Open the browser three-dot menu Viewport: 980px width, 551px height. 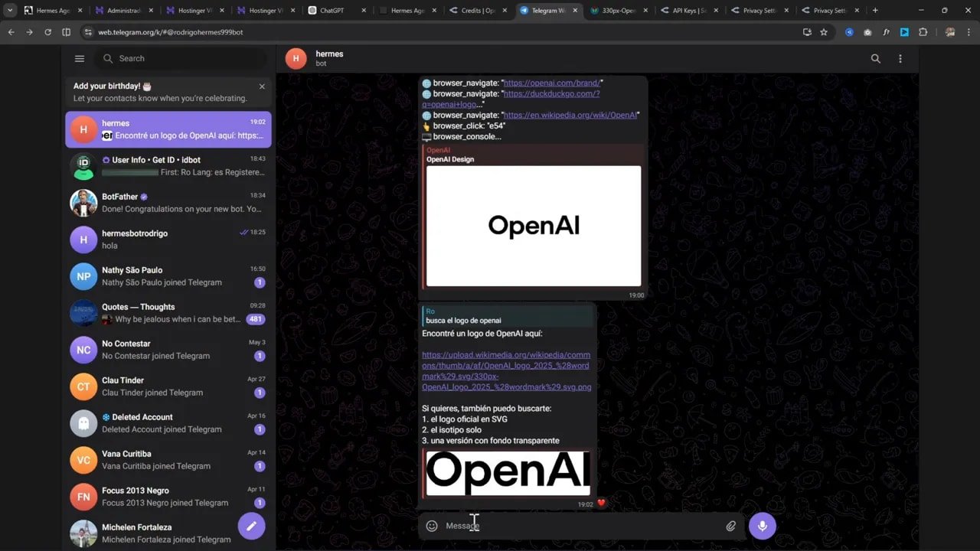pyautogui.click(x=969, y=32)
